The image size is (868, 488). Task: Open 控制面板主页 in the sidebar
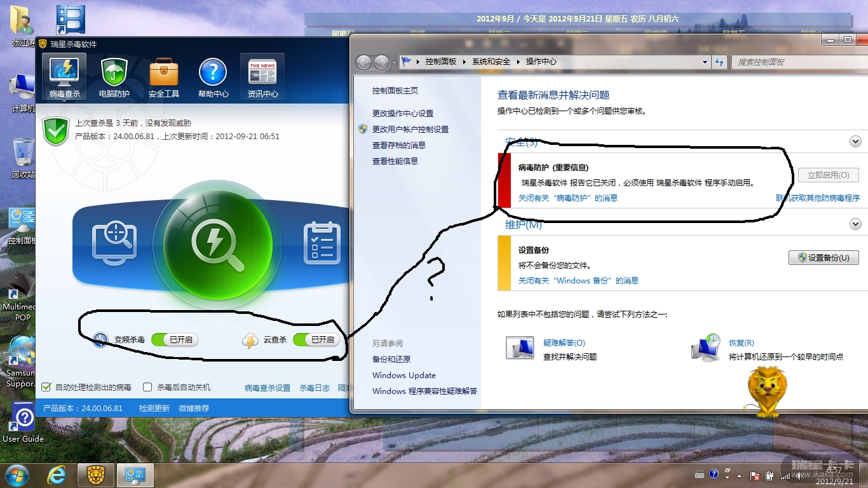pyautogui.click(x=395, y=91)
